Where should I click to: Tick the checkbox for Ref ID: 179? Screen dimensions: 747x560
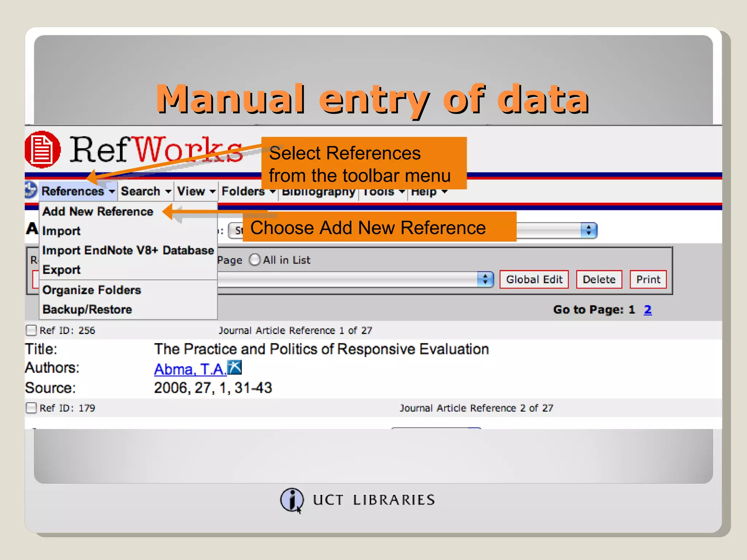tap(31, 408)
